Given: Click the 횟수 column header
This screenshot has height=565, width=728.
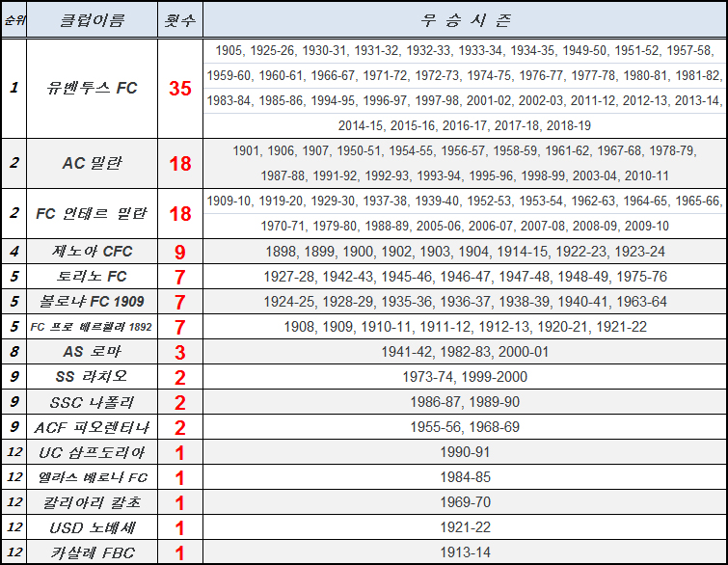Looking at the screenshot, I should click(x=180, y=20).
